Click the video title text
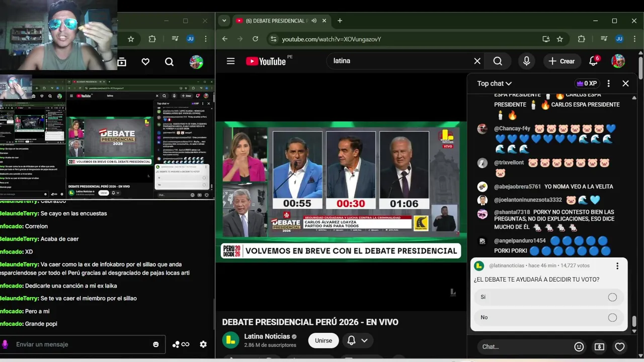644x362 pixels. point(310,322)
